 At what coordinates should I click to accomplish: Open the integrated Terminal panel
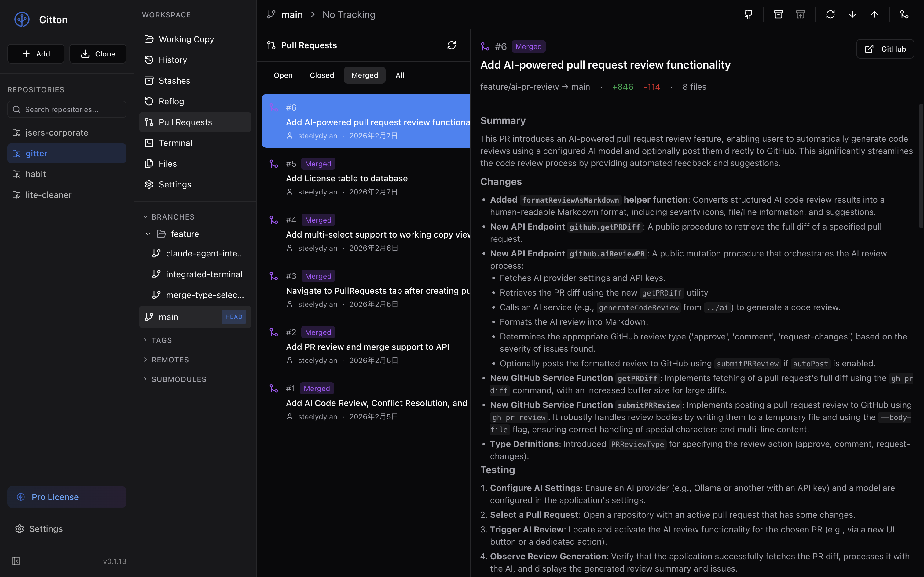[x=175, y=143]
